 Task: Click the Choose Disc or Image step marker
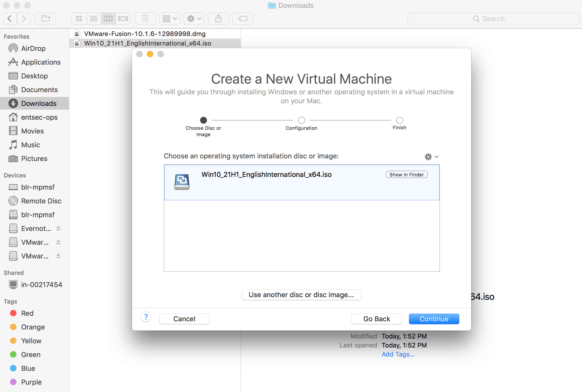pos(204,120)
